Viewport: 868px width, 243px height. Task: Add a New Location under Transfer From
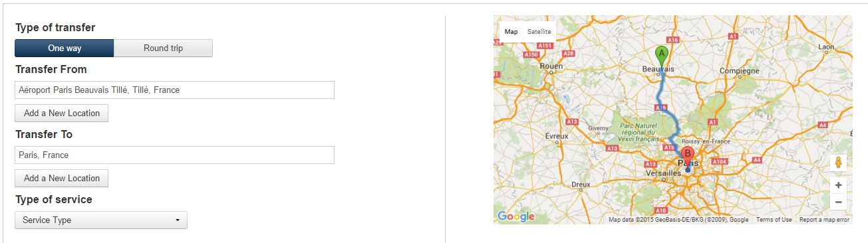tap(61, 113)
